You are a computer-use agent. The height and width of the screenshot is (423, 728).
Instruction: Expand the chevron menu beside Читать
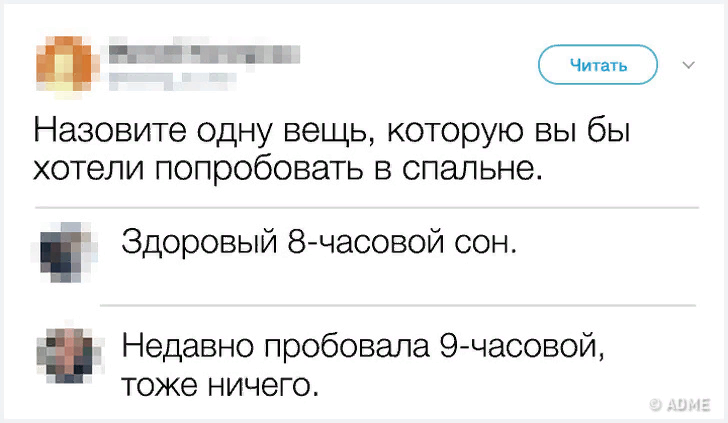point(688,65)
